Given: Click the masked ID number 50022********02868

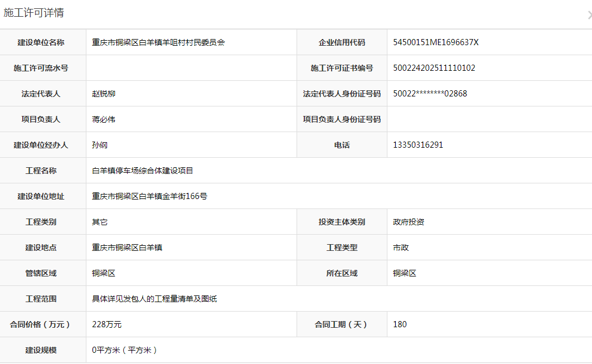Looking at the screenshot, I should pyautogui.click(x=430, y=94).
